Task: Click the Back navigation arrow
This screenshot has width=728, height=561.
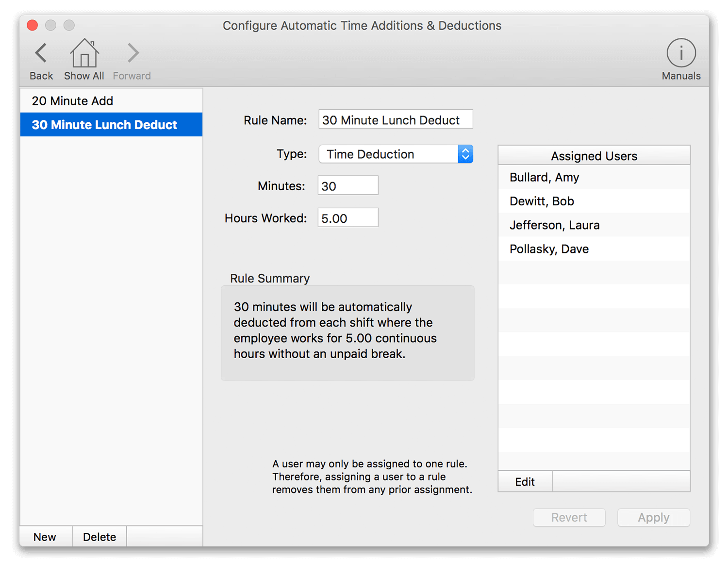Action: click(41, 53)
